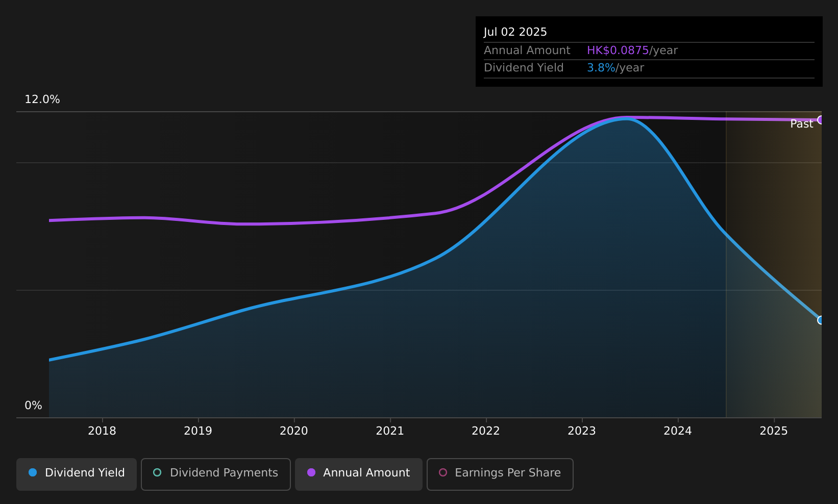838x504 pixels.
Task: Toggle the Dividend Yield legend series
Action: coord(77,474)
